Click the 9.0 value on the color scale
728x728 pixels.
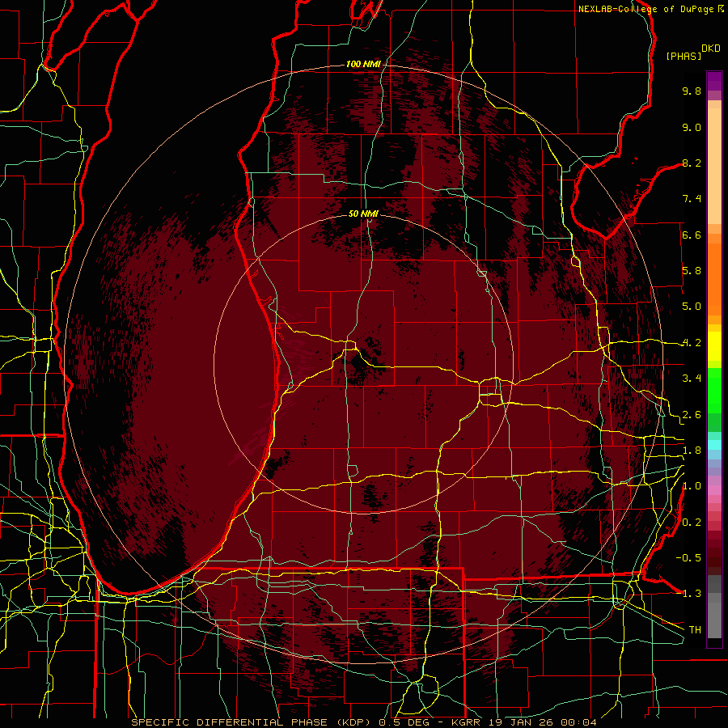pyautogui.click(x=692, y=127)
